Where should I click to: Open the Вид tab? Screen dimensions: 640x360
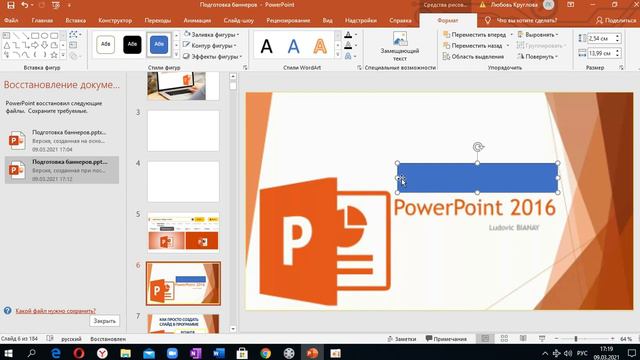pos(327,20)
